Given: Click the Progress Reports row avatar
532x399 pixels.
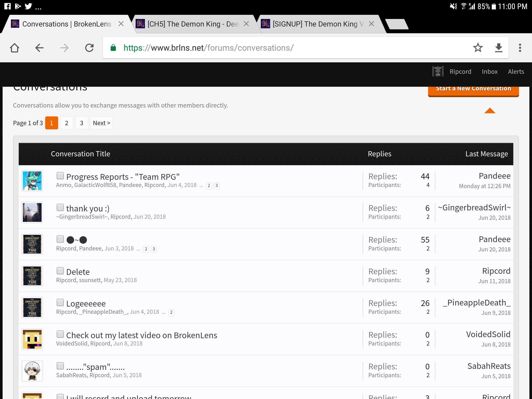Looking at the screenshot, I should point(32,181).
